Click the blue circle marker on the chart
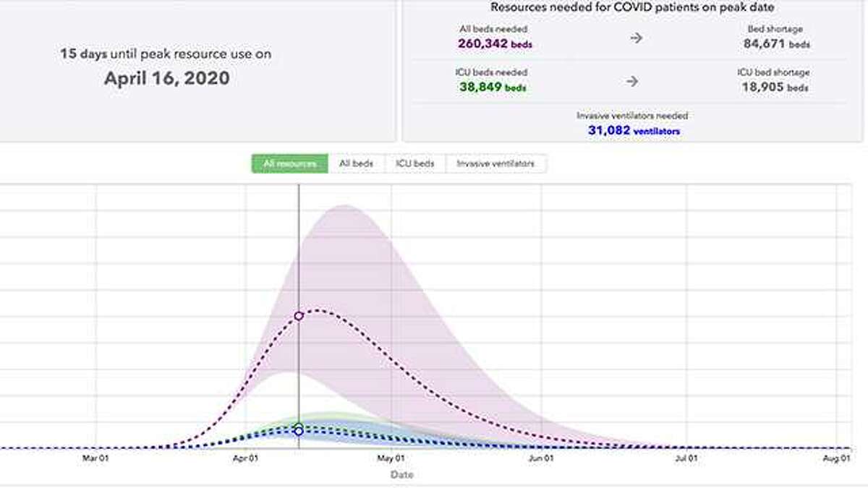This screenshot has height=488, width=868. pos(299,432)
